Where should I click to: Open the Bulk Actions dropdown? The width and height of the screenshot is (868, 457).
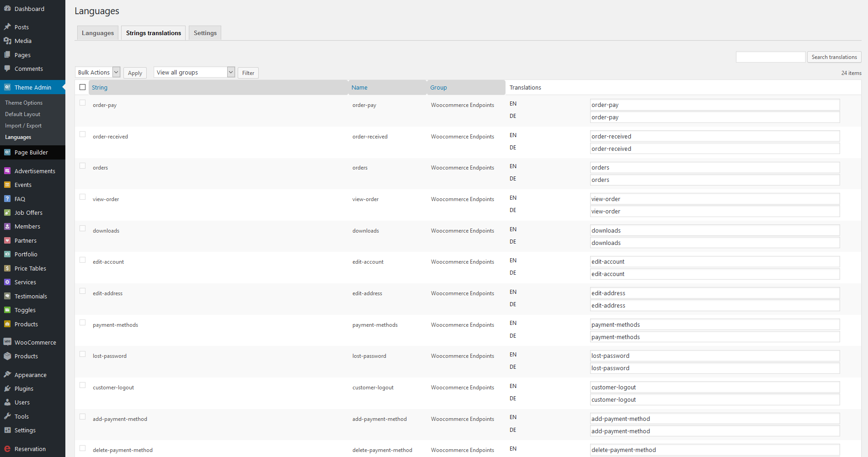(97, 72)
